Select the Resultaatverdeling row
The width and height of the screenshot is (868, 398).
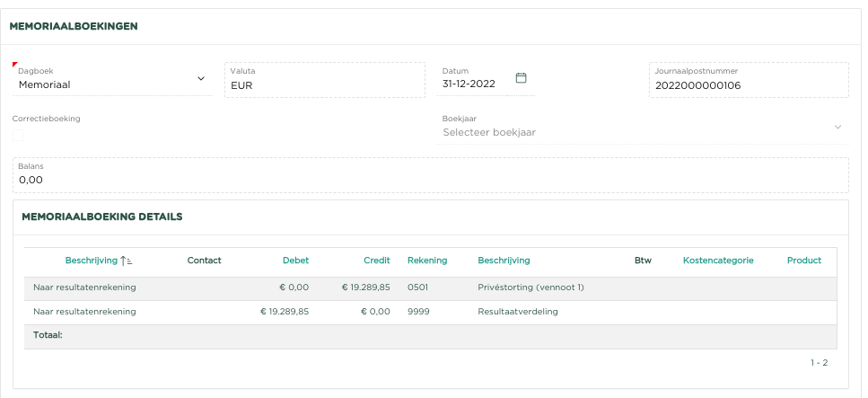518,312
